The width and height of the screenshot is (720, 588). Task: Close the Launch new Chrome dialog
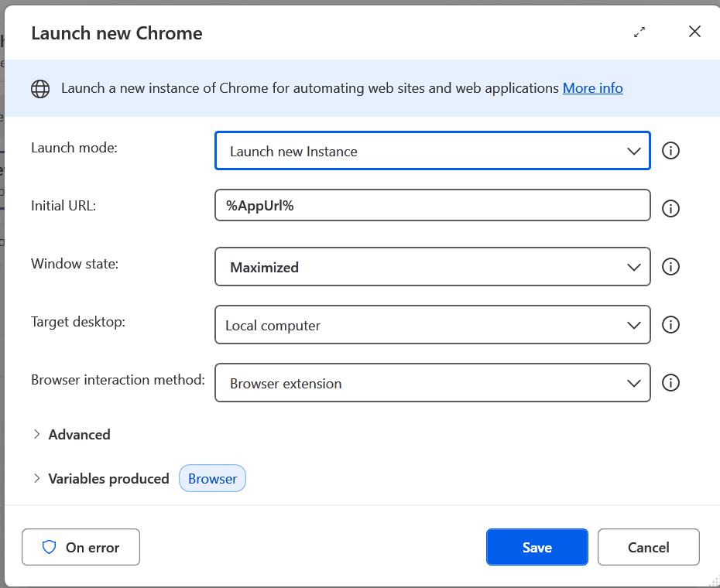[x=694, y=31]
